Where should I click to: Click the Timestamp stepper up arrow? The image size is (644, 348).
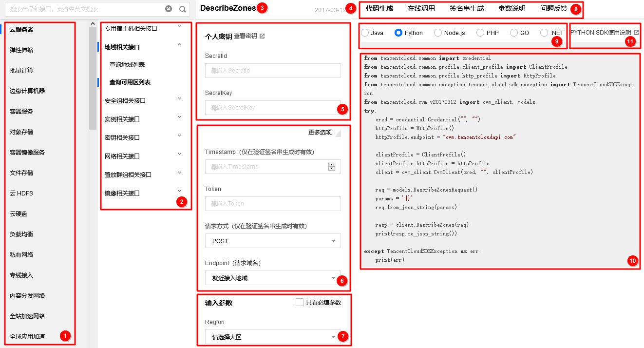pyautogui.click(x=332, y=164)
